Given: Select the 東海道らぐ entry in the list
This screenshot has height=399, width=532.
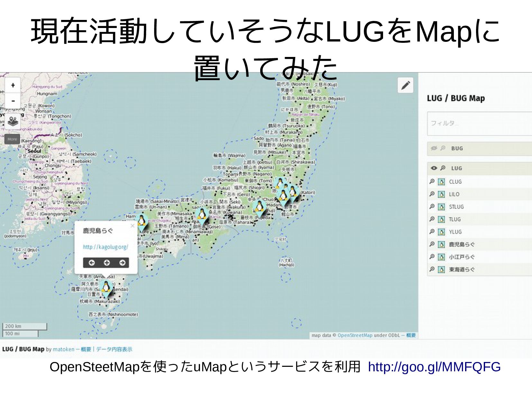Looking at the screenshot, I should click(462, 270).
